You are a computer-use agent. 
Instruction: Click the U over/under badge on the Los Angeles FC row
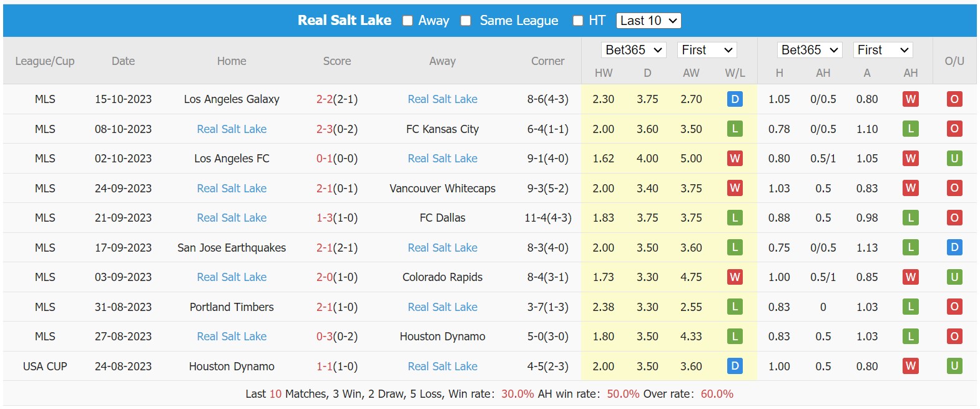(954, 158)
